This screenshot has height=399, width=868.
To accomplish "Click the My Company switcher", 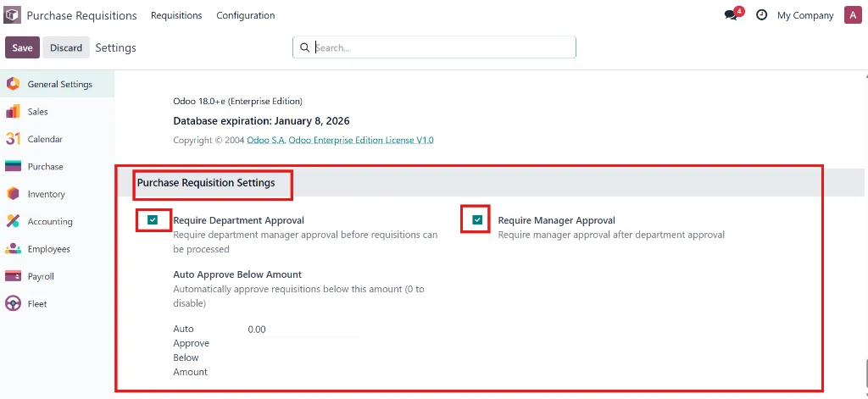I will [805, 15].
